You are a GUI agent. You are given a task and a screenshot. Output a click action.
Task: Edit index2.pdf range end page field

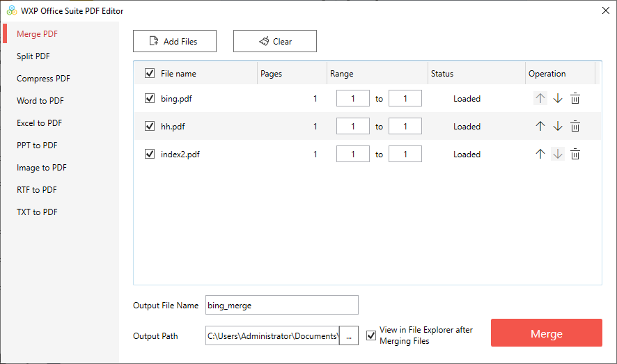pyautogui.click(x=405, y=154)
